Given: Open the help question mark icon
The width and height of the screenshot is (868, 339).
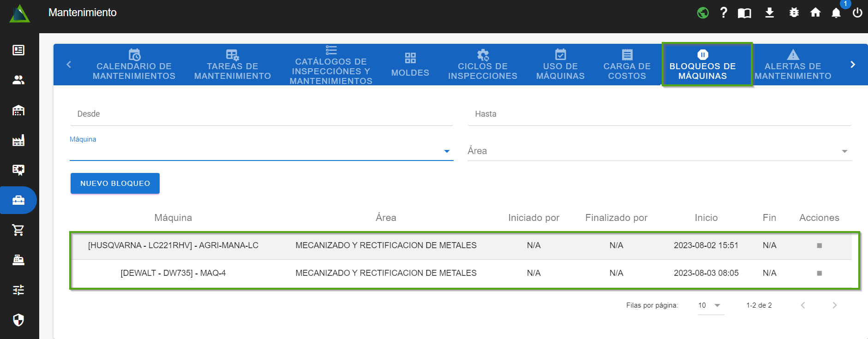Looking at the screenshot, I should tap(724, 12).
